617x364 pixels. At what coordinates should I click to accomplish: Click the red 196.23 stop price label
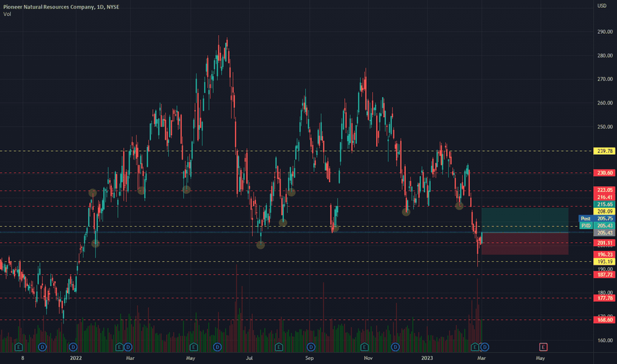[x=604, y=255]
